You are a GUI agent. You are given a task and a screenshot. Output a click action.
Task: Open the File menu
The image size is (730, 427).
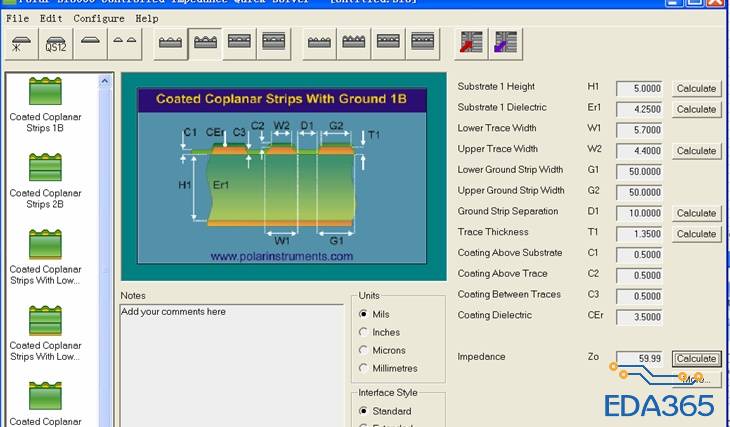17,19
